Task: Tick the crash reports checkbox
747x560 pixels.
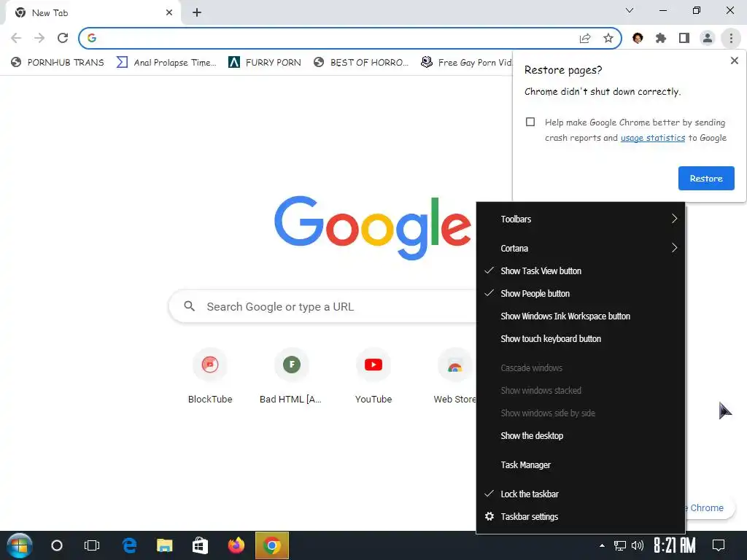Action: tap(530, 122)
